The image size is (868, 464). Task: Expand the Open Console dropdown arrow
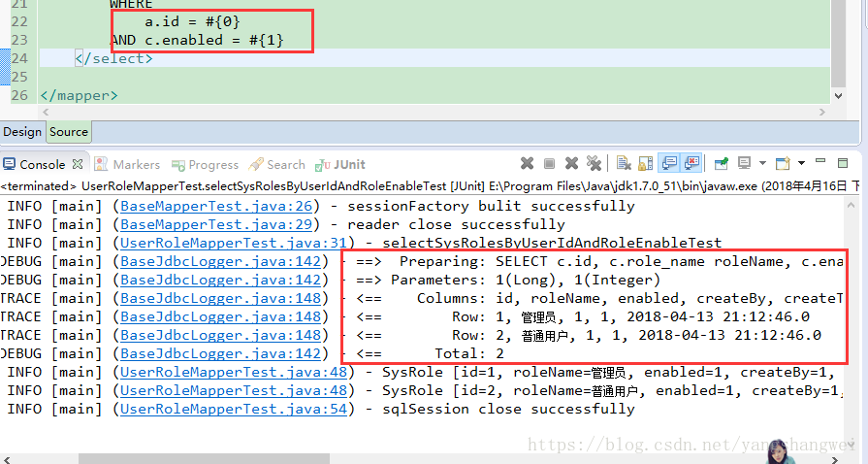pos(802,164)
